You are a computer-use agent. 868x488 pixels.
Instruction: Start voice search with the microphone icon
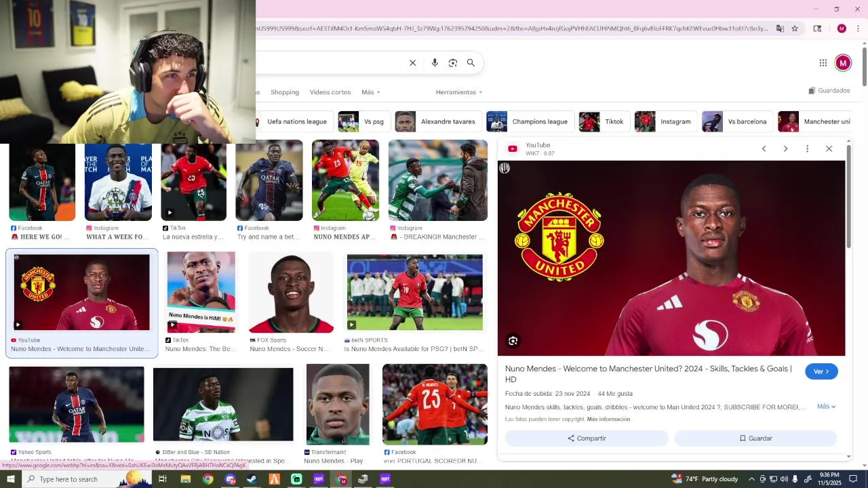pyautogui.click(x=435, y=63)
